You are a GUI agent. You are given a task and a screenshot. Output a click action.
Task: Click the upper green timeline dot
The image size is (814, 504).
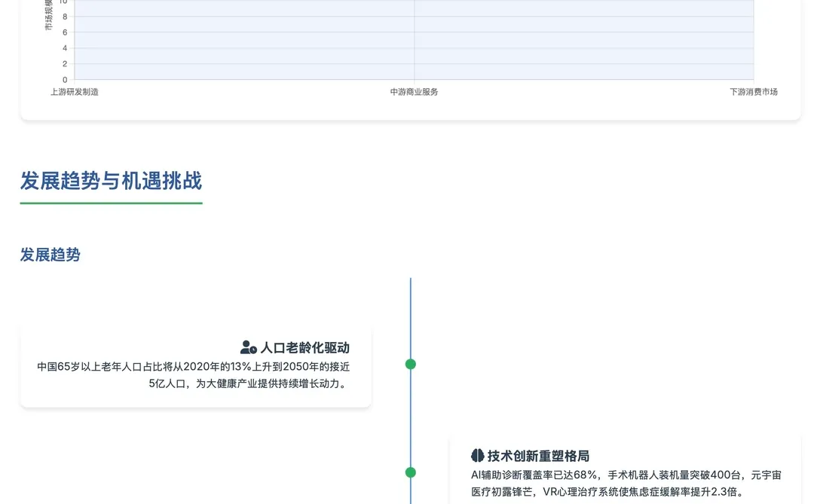(411, 364)
